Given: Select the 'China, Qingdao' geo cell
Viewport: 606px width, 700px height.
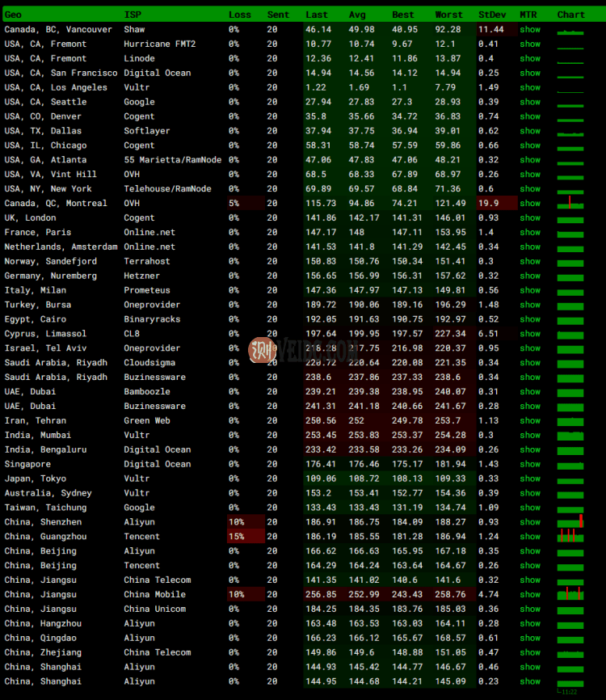Looking at the screenshot, I should [40, 638].
